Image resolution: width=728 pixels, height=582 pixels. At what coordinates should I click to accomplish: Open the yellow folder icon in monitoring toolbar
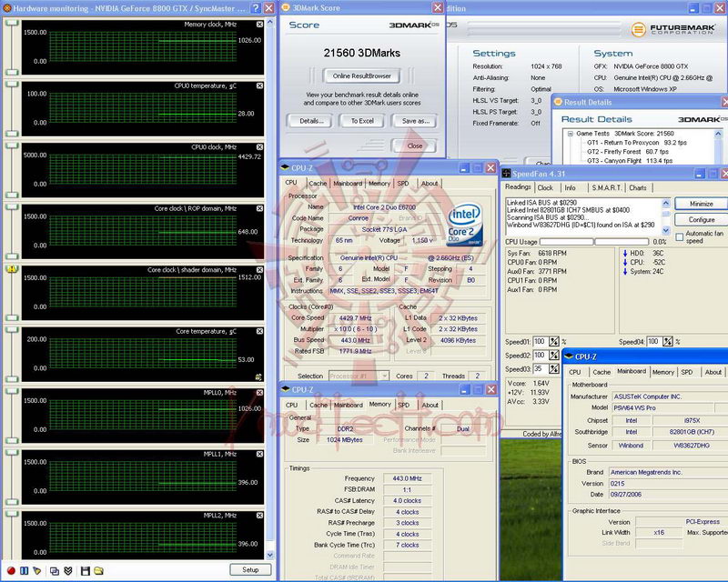point(97,570)
